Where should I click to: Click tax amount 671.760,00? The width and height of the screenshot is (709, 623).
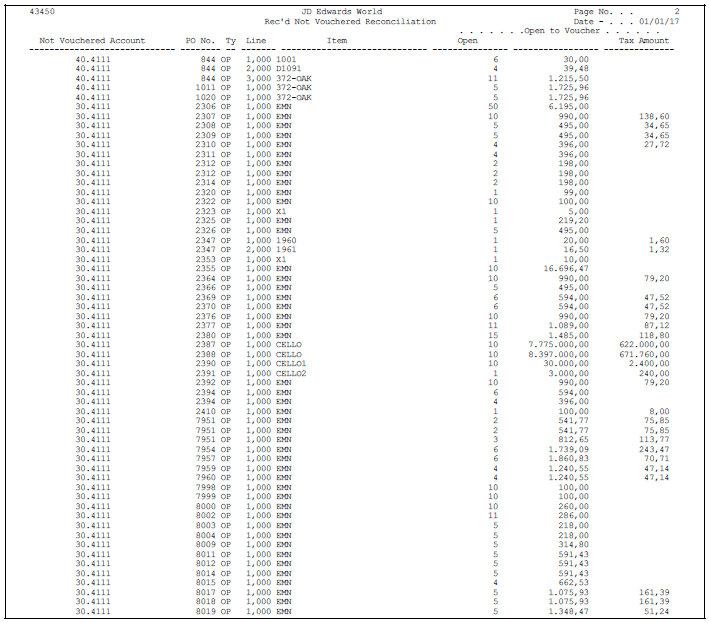pyautogui.click(x=644, y=354)
